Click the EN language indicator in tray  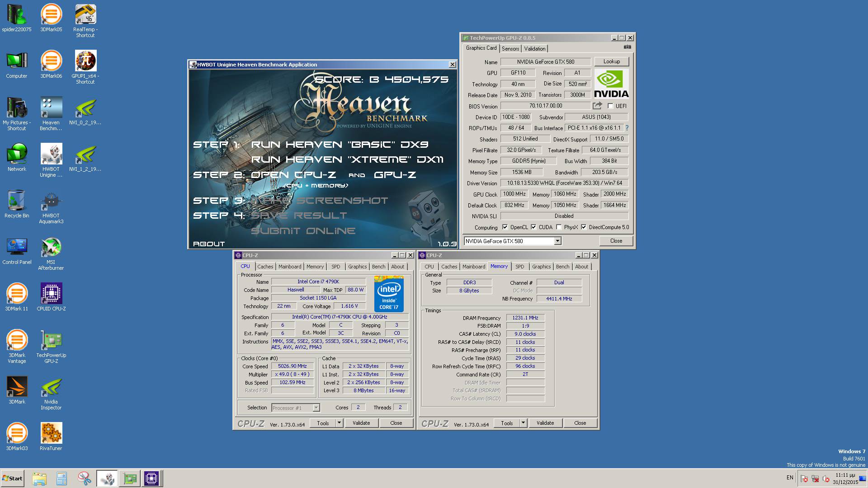pos(790,478)
